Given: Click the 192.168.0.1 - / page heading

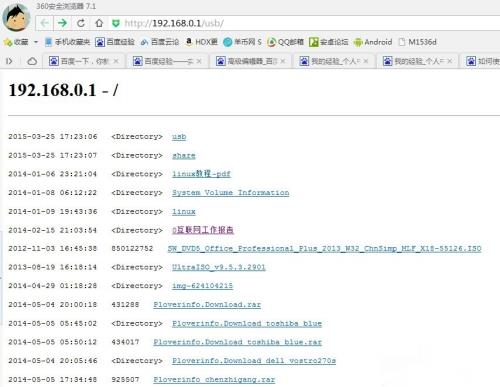Looking at the screenshot, I should 63,90.
